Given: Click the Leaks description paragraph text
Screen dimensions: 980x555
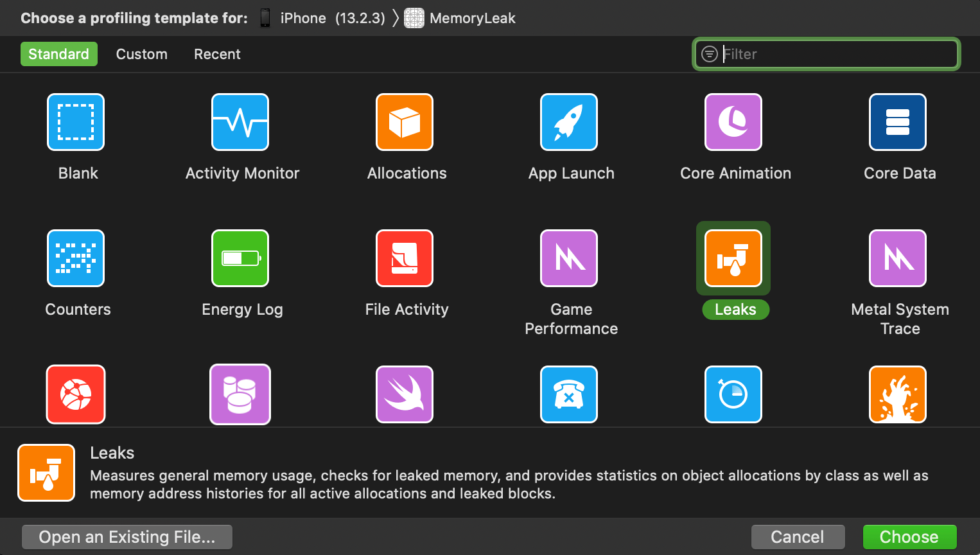Looking at the screenshot, I should pyautogui.click(x=509, y=484).
